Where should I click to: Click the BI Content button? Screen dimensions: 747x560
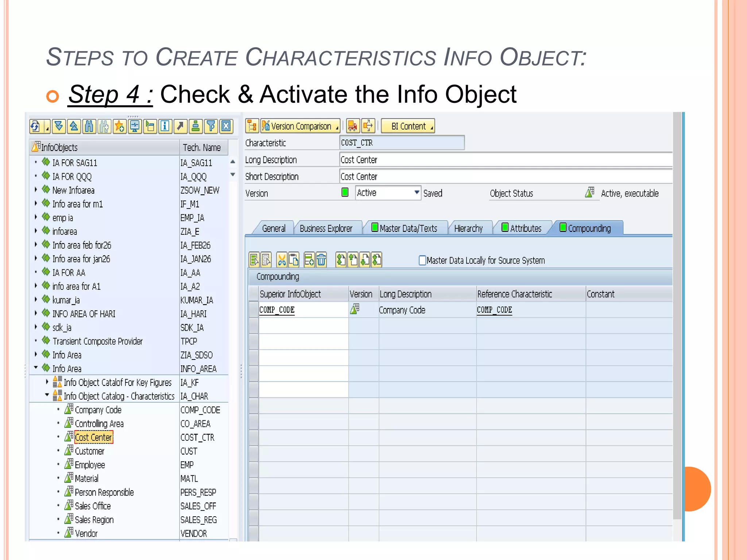(408, 126)
